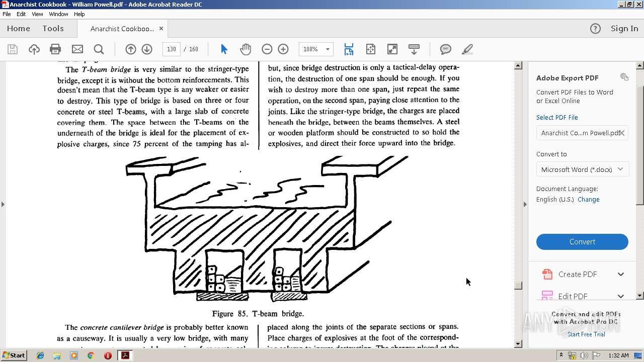
Task: Open the Fill & Sign pen tool
Action: point(467,49)
